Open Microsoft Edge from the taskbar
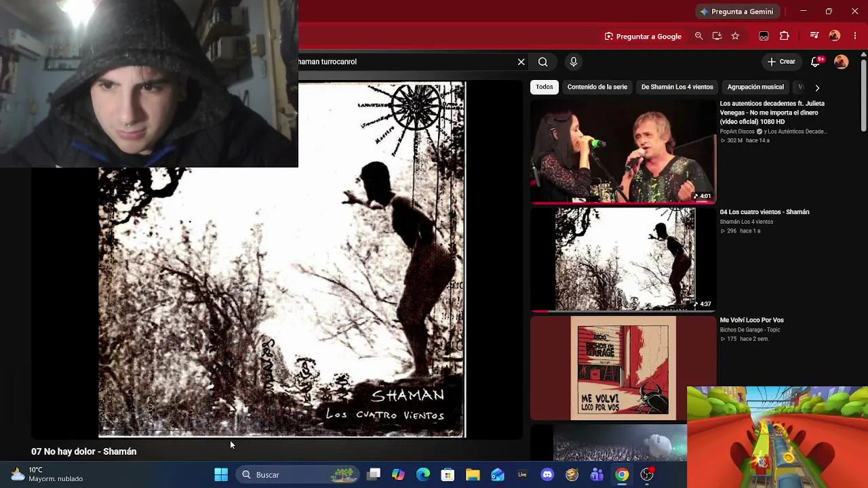 click(x=423, y=474)
